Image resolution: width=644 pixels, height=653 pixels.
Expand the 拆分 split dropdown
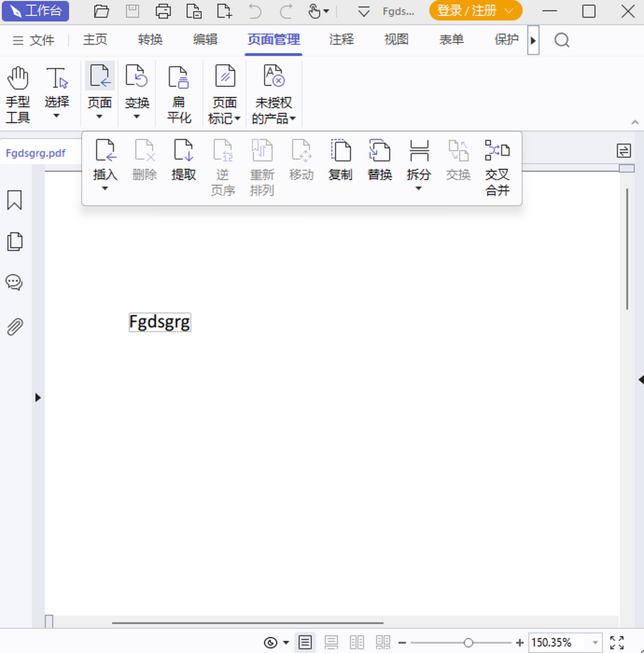click(x=419, y=189)
